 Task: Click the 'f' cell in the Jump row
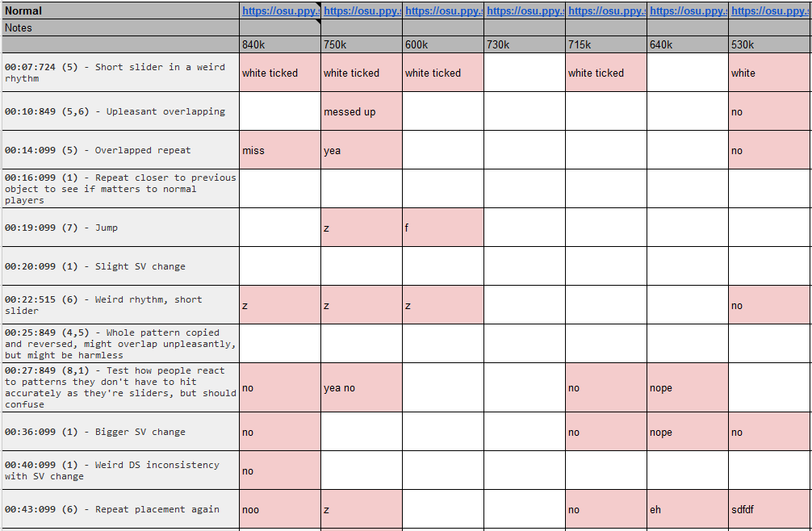(443, 228)
